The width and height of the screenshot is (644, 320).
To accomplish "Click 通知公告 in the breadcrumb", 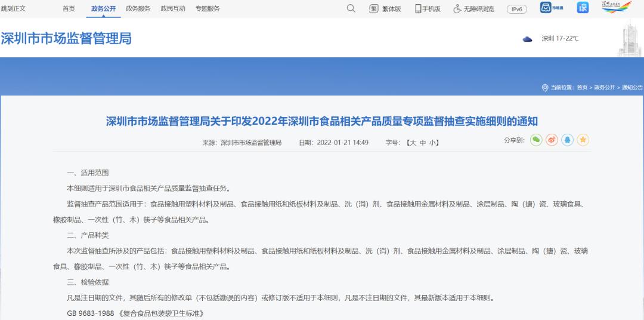I will [632, 88].
